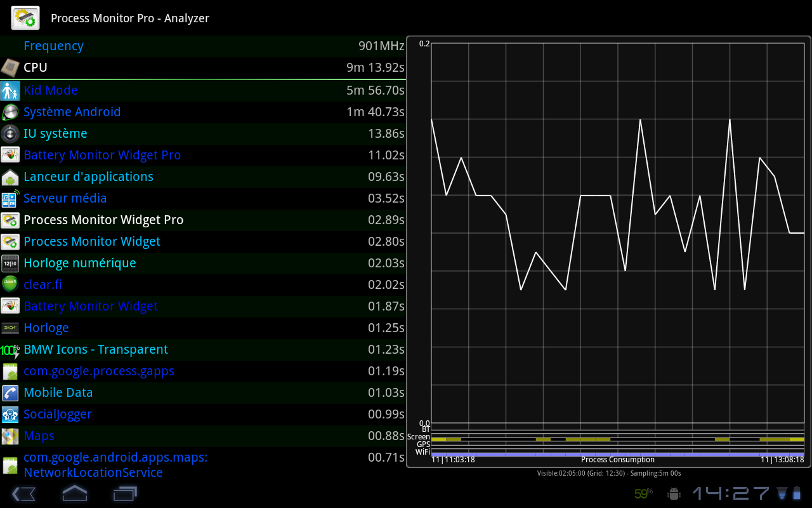Tap the Process Monitor Pro app icon
Viewport: 812px width, 508px height.
(25, 18)
